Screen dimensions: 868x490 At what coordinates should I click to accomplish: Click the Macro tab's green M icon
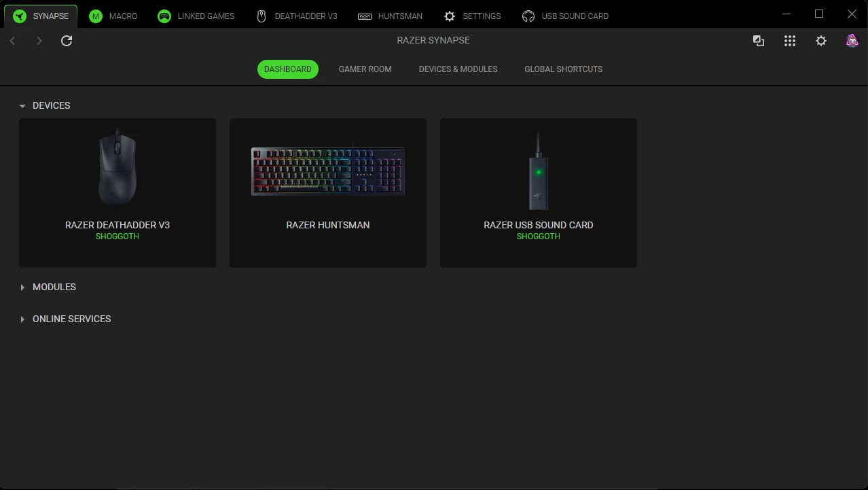[x=96, y=16]
